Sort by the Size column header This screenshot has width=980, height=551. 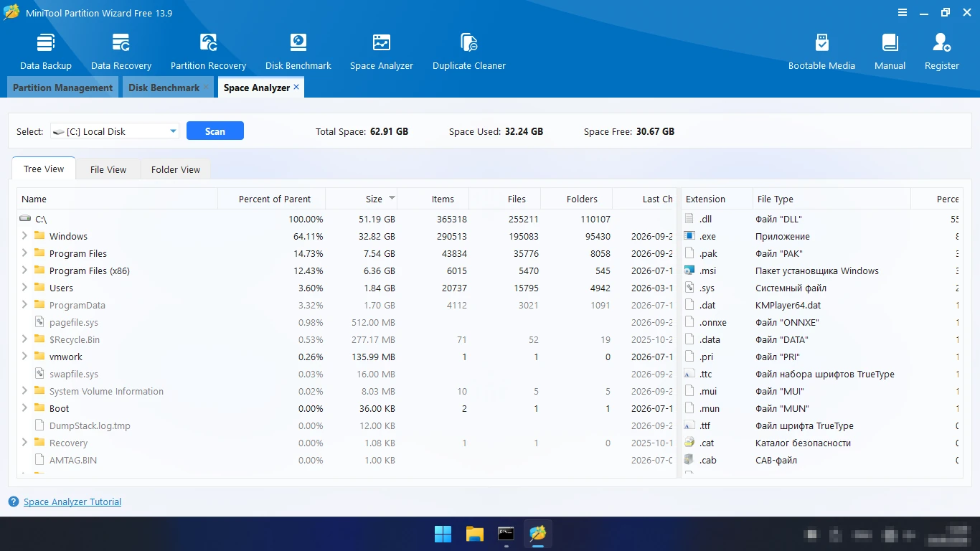pos(361,199)
